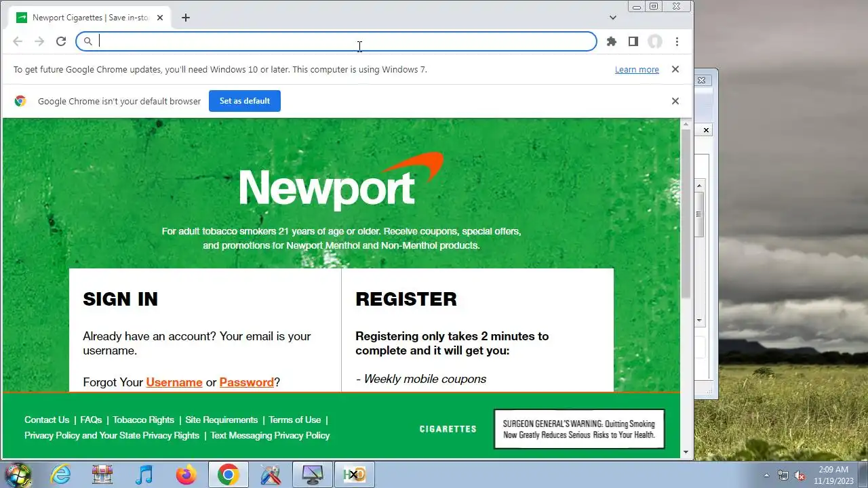
Task: Click the browser forward arrow
Action: 39,41
